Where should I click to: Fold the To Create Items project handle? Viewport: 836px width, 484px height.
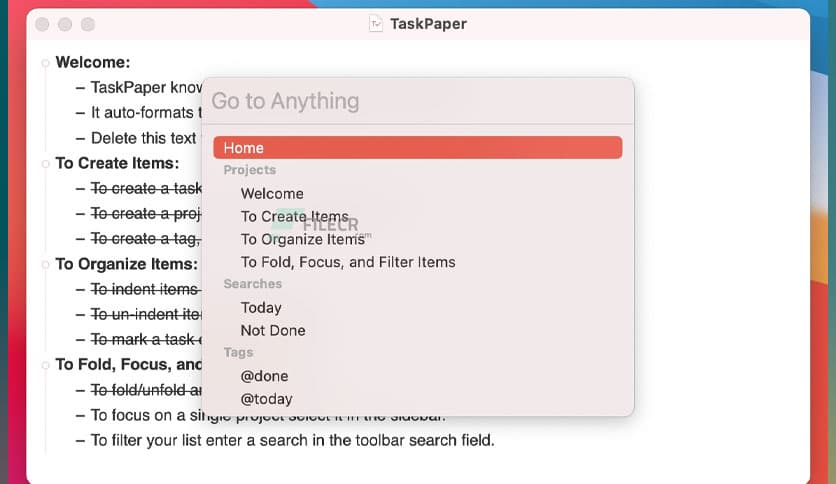point(45,163)
